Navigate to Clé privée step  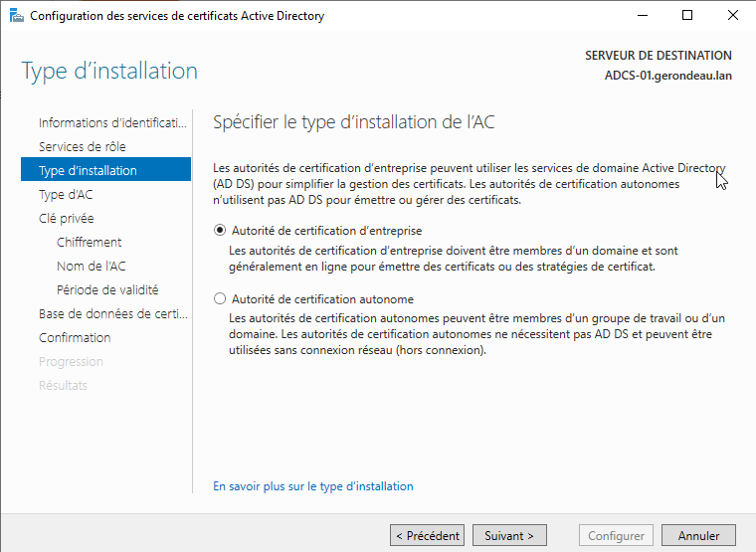pyautogui.click(x=66, y=219)
